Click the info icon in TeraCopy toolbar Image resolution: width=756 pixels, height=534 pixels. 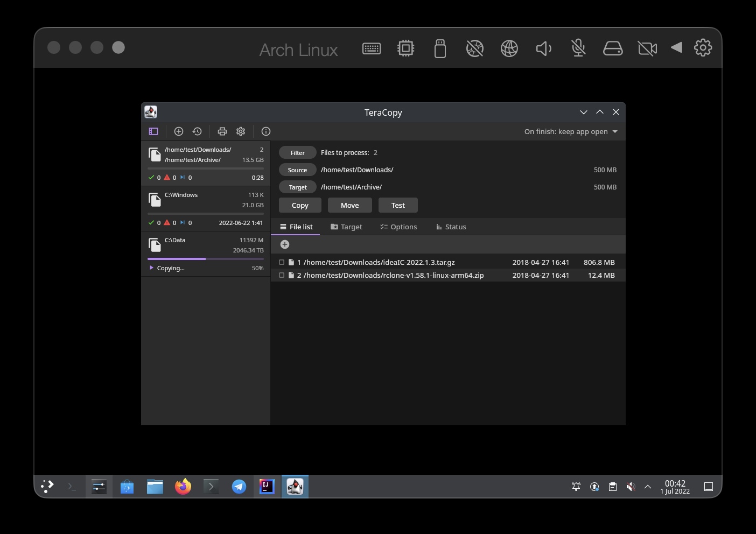point(266,131)
